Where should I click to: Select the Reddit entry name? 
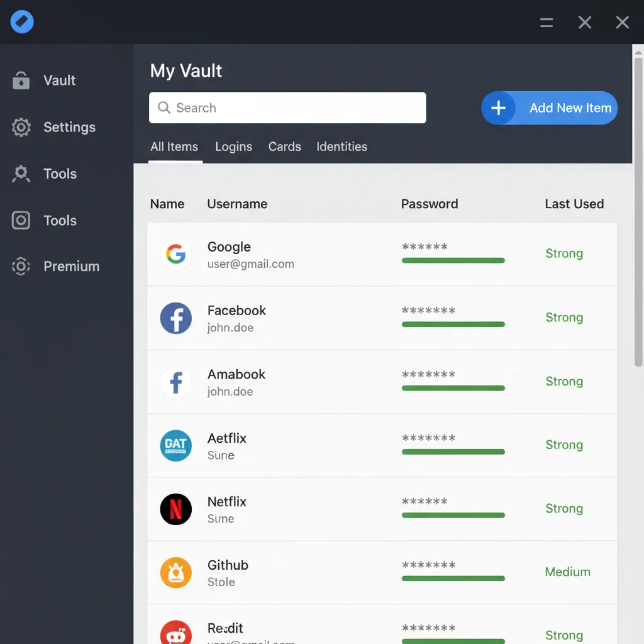(225, 628)
